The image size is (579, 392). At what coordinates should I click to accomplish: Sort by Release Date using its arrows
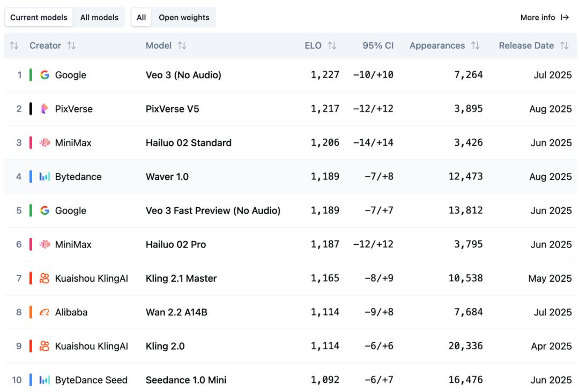pyautogui.click(x=564, y=46)
